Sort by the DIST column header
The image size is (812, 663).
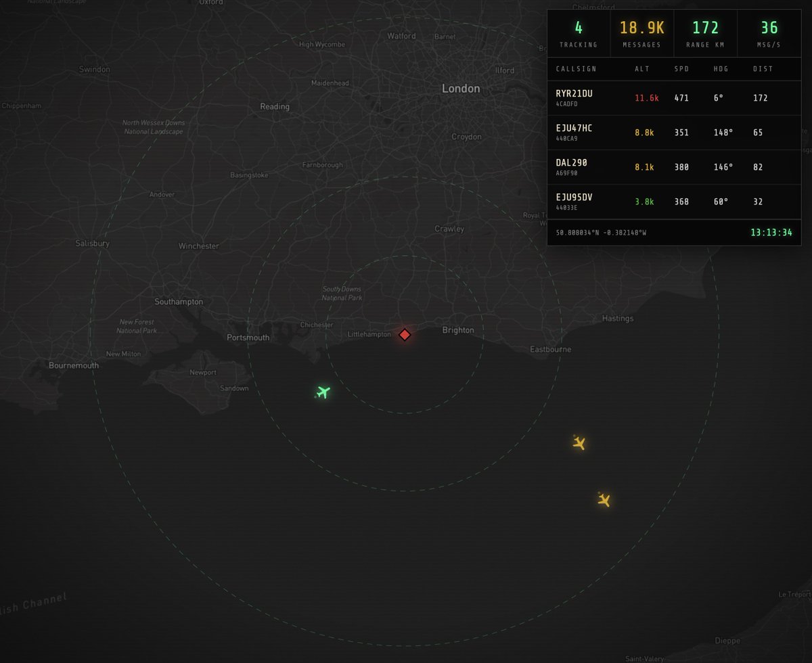[763, 69]
